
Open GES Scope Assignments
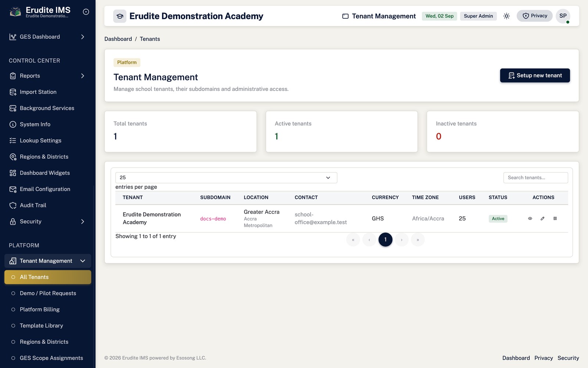click(x=48, y=358)
